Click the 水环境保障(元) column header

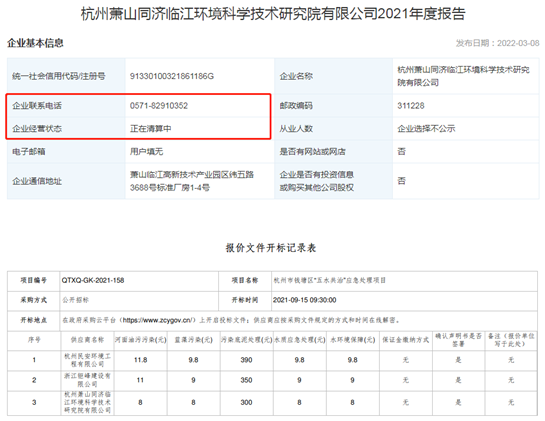[x=353, y=340]
